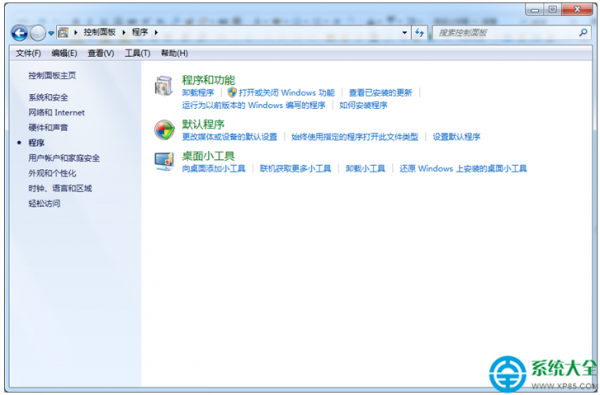
Task: Close the Control Panel window
Action: click(x=577, y=10)
